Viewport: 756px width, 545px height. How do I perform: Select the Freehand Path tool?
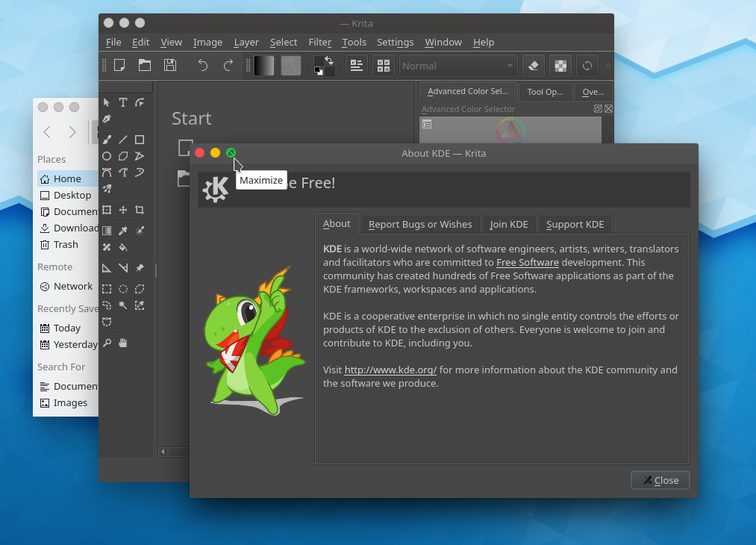(x=123, y=172)
